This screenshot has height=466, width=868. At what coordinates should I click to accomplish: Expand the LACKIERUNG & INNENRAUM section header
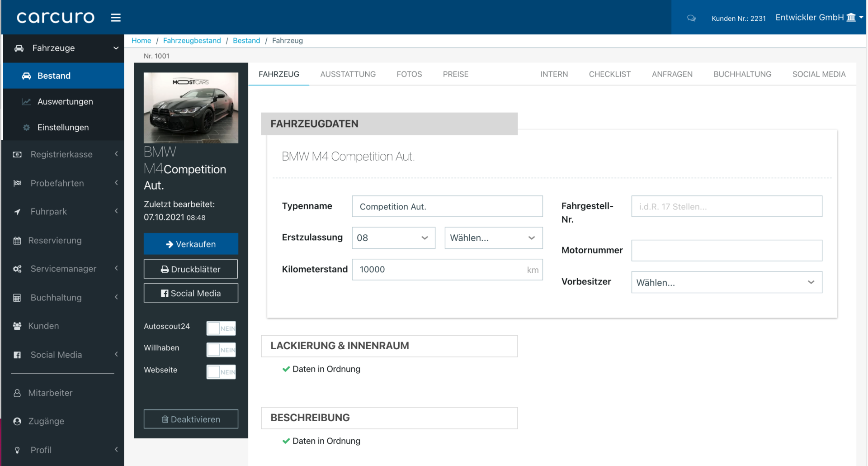[x=389, y=346]
